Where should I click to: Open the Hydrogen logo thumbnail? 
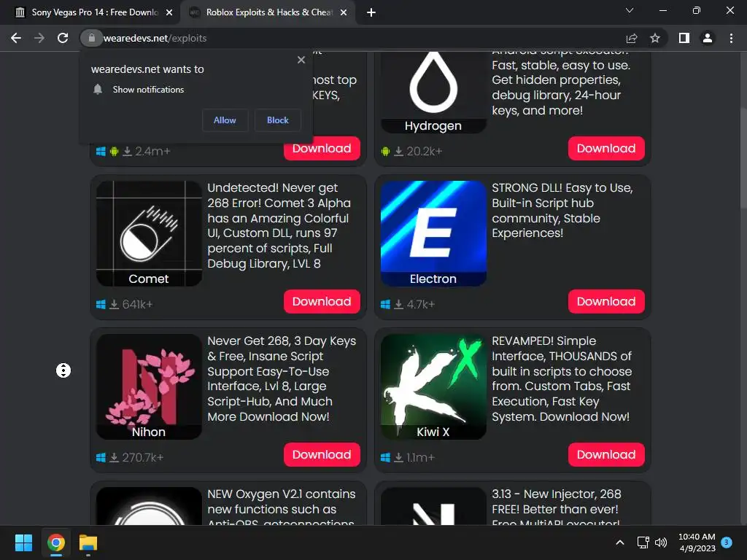[x=433, y=93]
